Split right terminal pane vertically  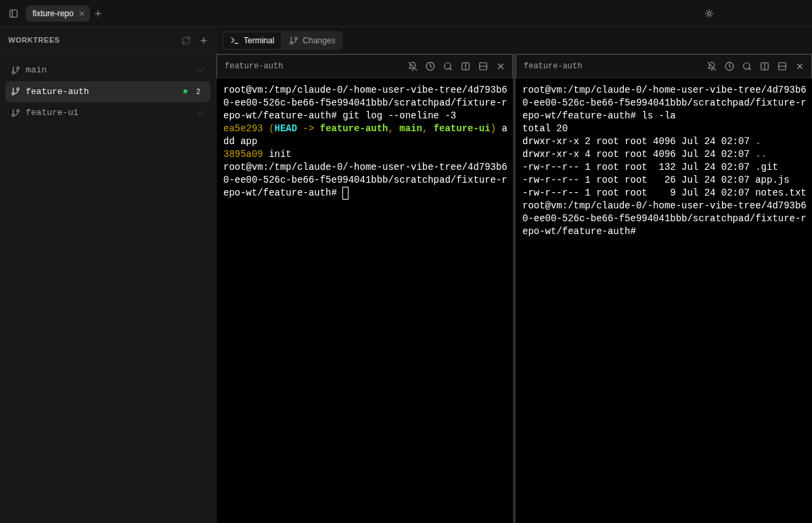coord(765,66)
